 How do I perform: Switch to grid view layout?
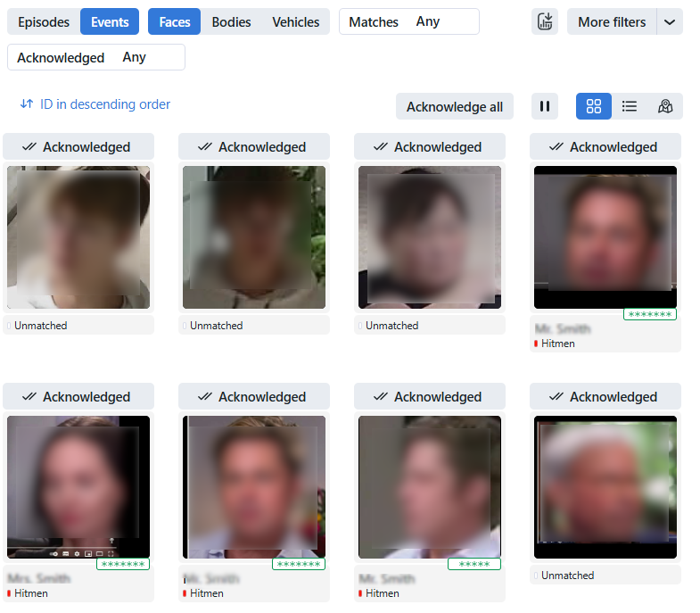[x=594, y=106]
